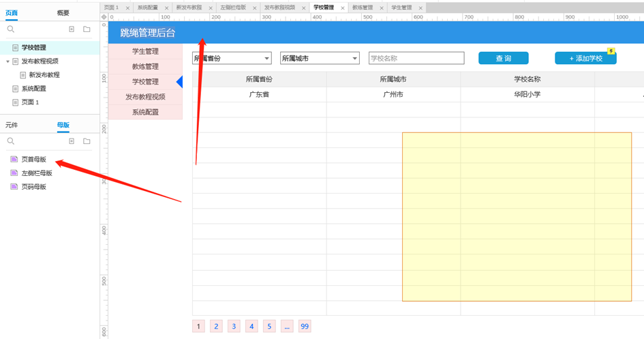The image size is (644, 339).
Task: Click the 跳绳管理后台 header title
Action: (x=147, y=33)
